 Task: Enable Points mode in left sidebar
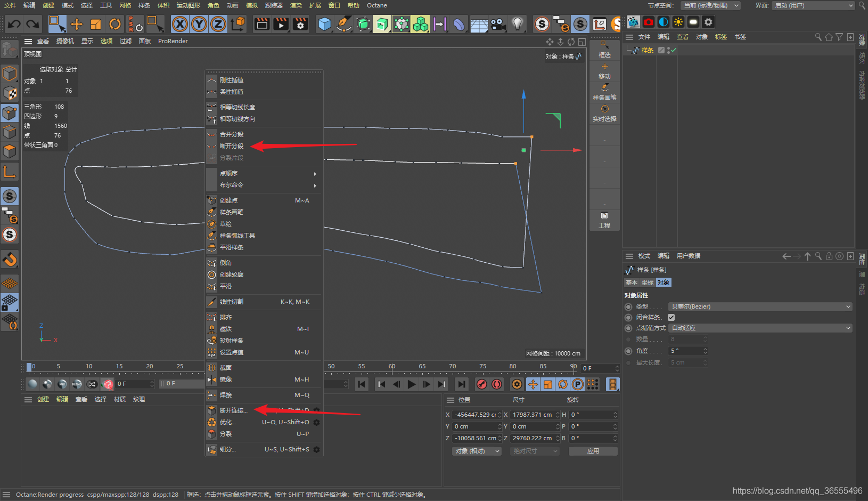click(10, 113)
